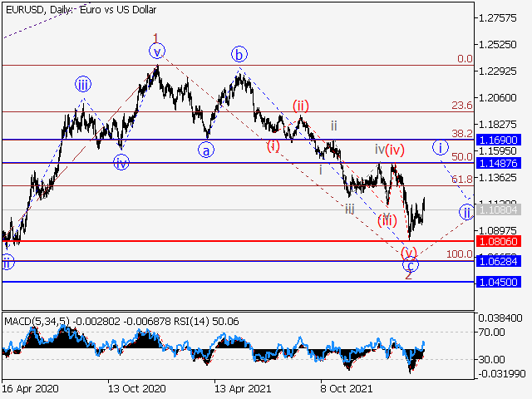Viewport: 532px width, 399px height.
Task: Select the red '(i)' wave label
Action: coord(273,146)
